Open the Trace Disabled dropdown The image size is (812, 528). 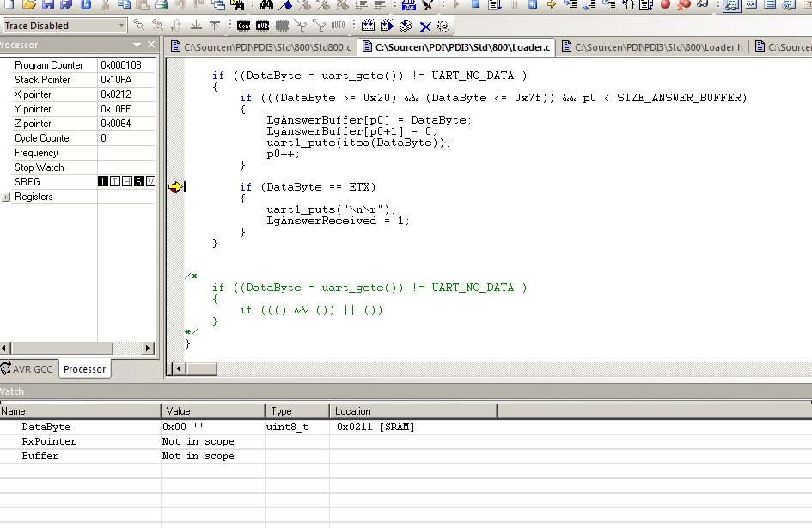coord(121,26)
